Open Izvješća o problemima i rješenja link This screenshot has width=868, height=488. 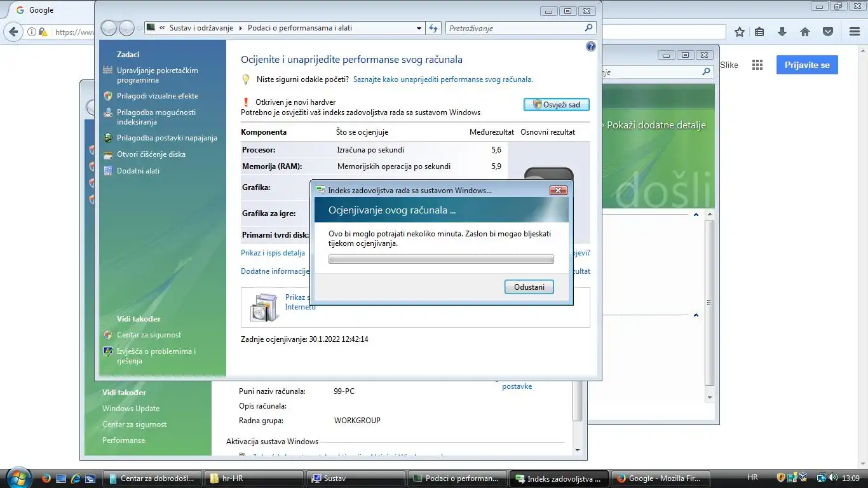pyautogui.click(x=156, y=356)
